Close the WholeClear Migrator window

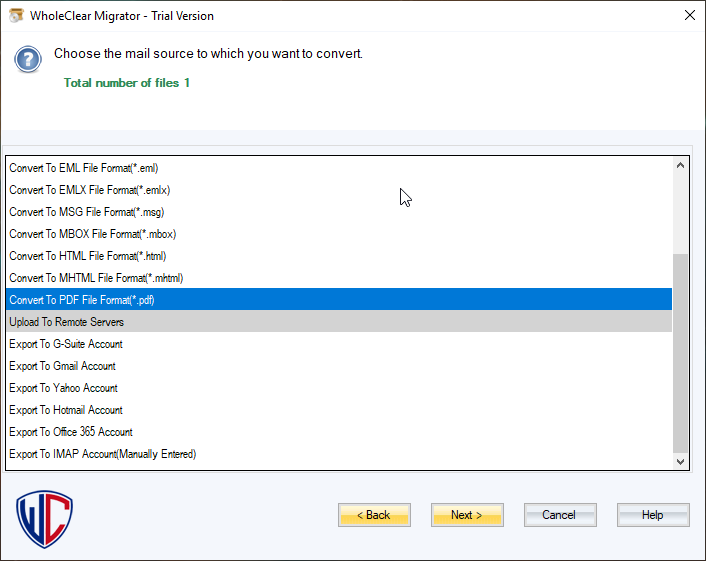point(689,16)
